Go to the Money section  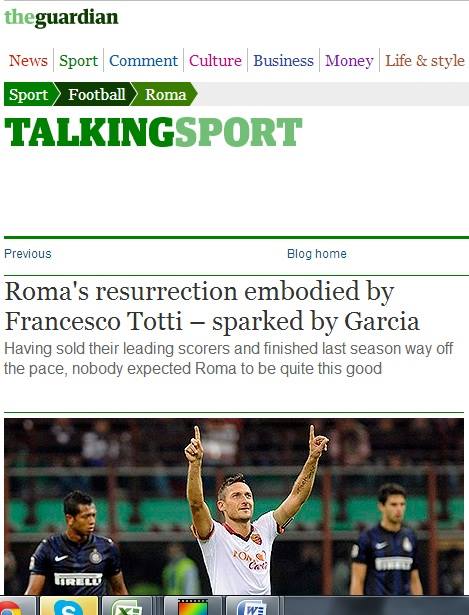click(x=349, y=61)
